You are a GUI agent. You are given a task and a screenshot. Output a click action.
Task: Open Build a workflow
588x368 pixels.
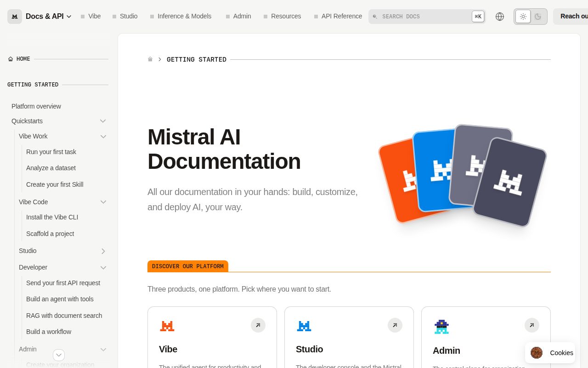[49, 332]
